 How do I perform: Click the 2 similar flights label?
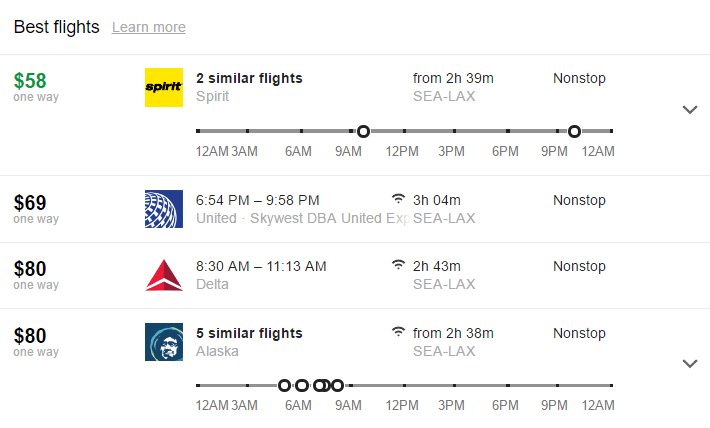point(249,78)
